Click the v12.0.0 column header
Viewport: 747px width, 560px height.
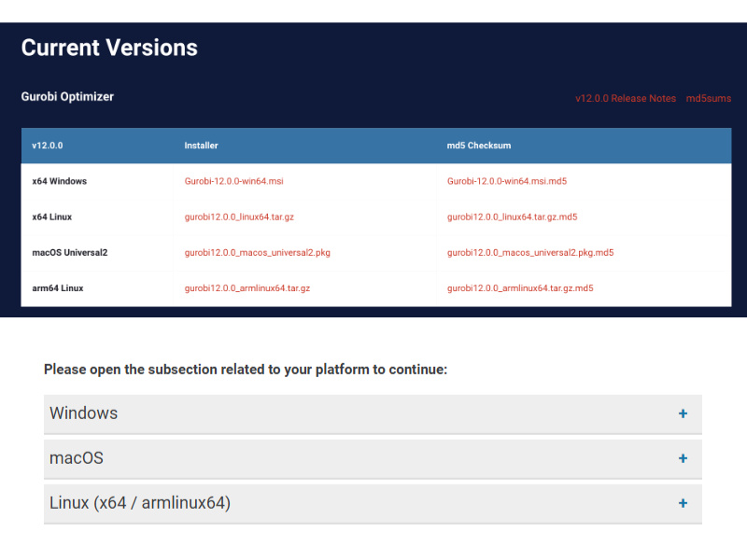[x=48, y=146]
